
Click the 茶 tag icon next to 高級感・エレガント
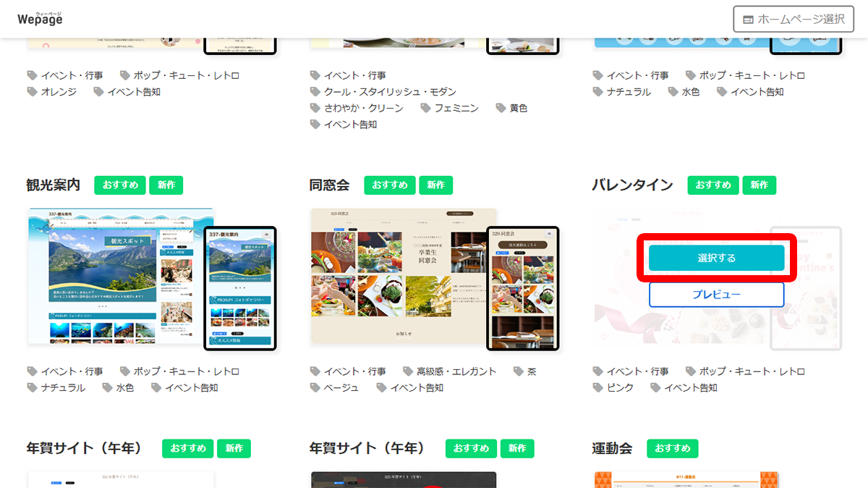[x=519, y=370]
